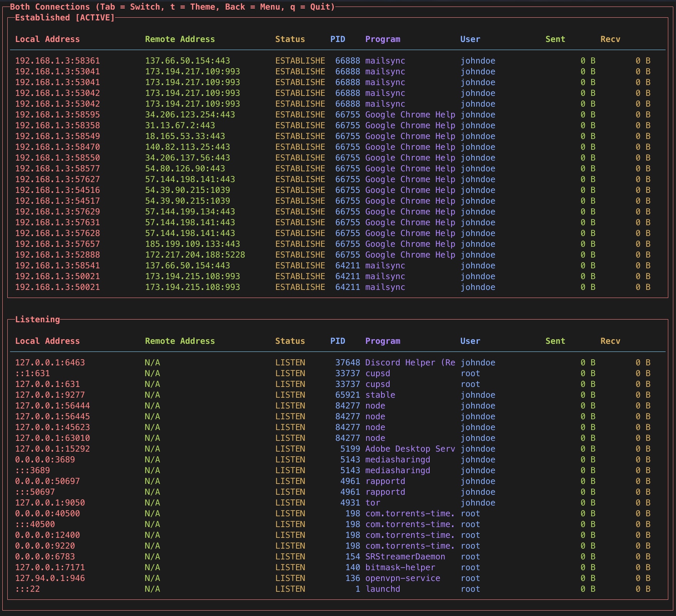The image size is (676, 616).
Task: Click the 'Listening' panel title
Action: pyautogui.click(x=37, y=320)
